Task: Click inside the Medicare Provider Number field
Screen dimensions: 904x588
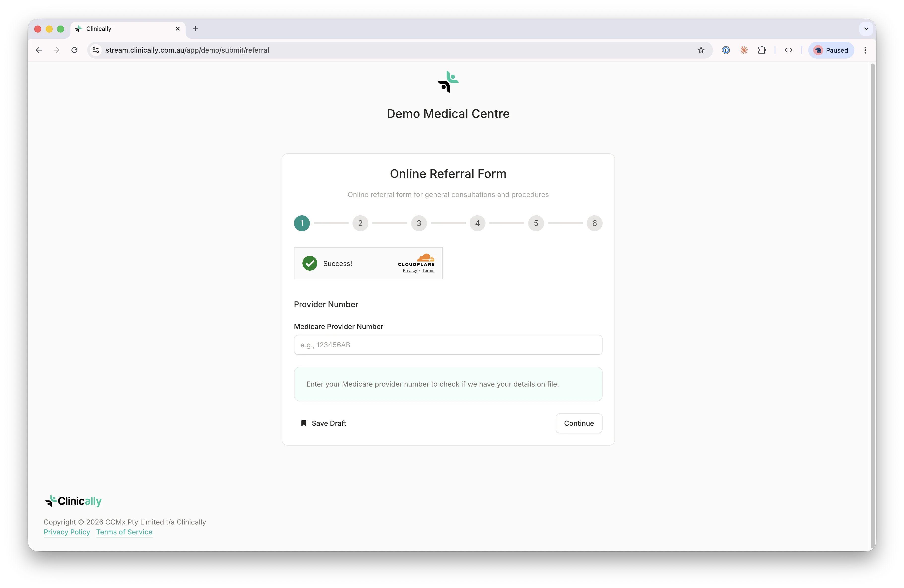Action: click(448, 345)
